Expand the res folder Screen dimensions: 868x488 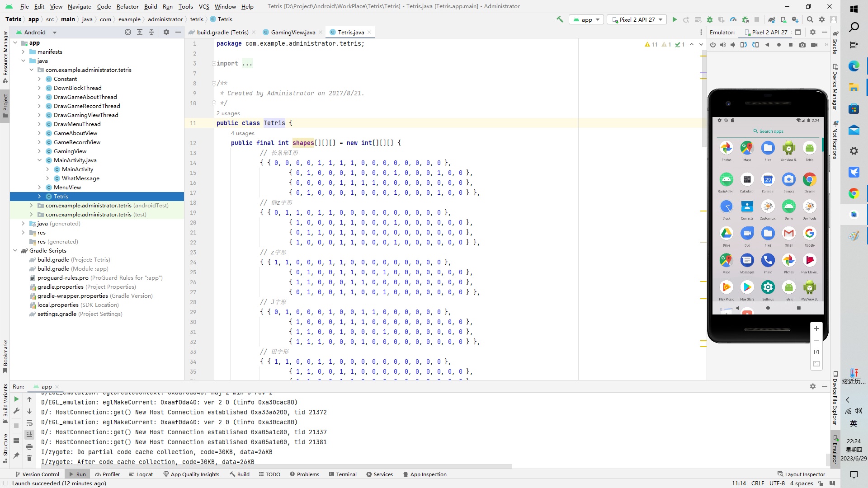pos(23,233)
